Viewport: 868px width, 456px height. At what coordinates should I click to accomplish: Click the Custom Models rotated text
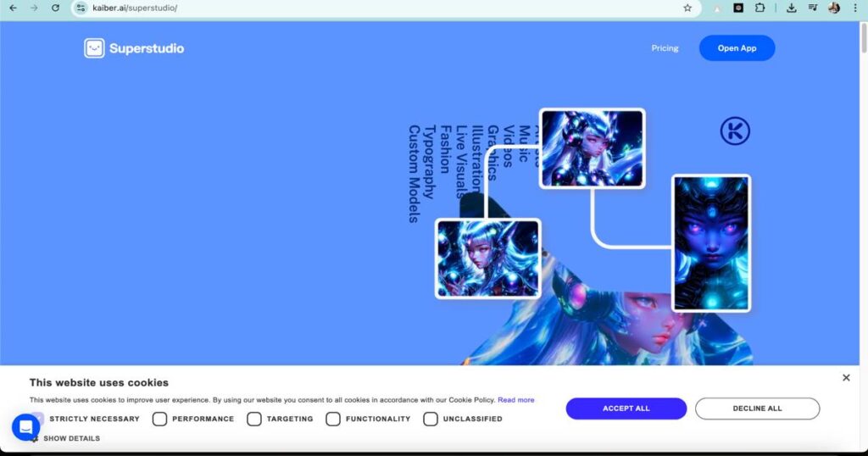coord(414,174)
